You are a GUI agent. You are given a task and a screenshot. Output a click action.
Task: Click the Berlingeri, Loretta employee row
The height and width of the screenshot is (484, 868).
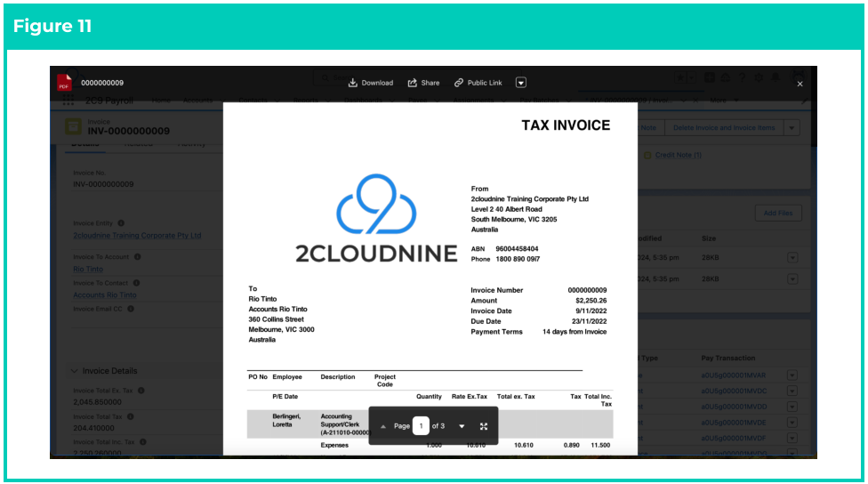tap(430, 424)
